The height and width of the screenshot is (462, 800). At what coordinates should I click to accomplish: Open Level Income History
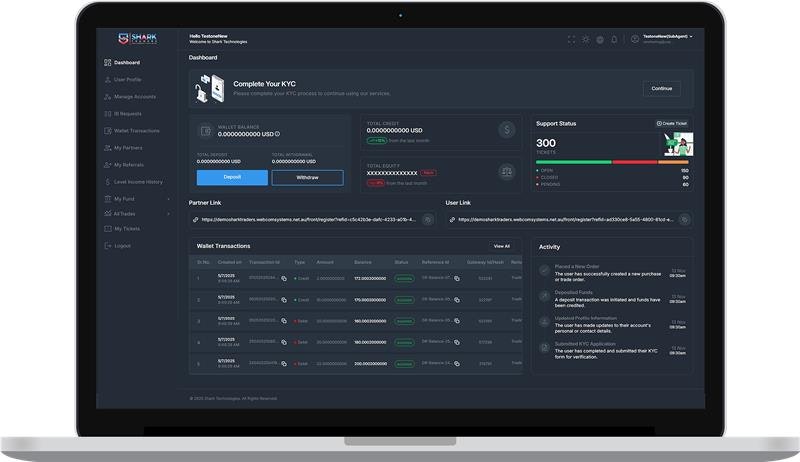coord(138,182)
